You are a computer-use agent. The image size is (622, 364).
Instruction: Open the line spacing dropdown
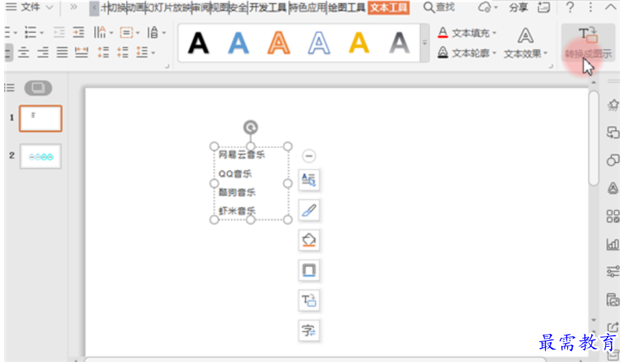click(x=146, y=52)
